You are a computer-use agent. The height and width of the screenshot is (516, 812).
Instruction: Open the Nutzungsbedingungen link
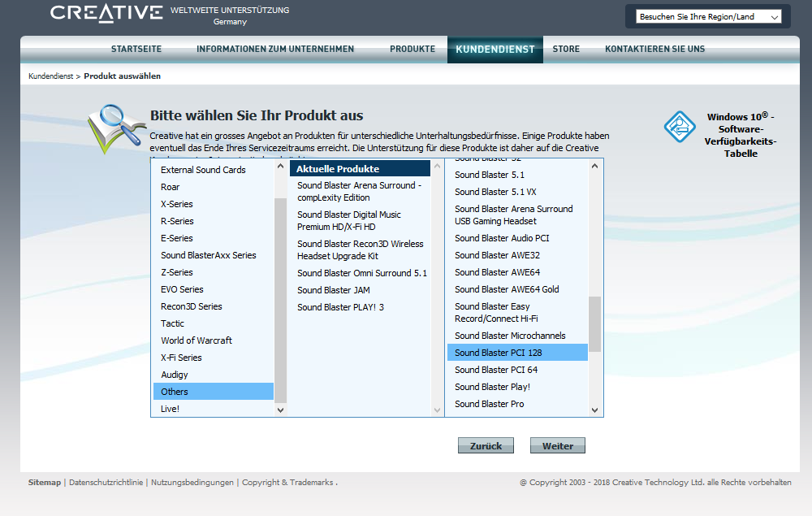pos(192,483)
